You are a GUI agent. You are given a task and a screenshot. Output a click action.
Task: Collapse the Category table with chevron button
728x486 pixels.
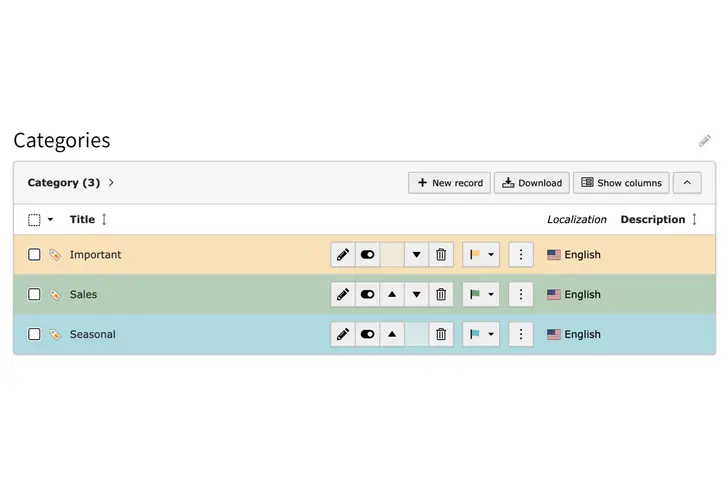pos(687,183)
